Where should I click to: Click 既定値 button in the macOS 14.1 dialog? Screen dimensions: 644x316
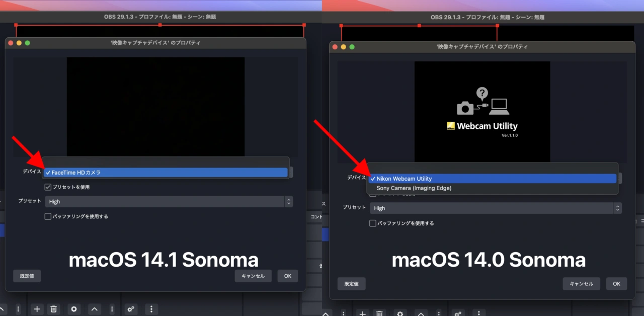click(27, 276)
